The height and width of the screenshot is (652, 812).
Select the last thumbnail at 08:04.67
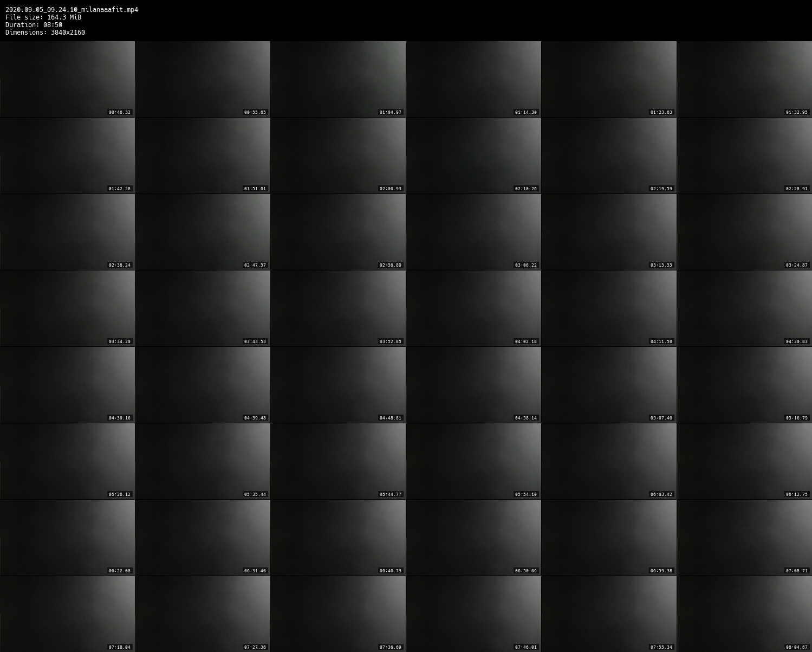tap(744, 614)
